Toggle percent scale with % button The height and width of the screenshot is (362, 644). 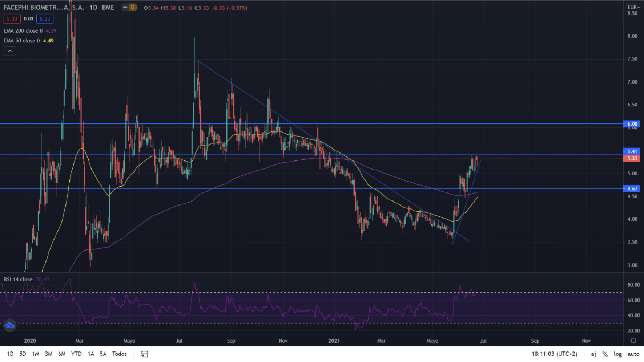coord(605,354)
